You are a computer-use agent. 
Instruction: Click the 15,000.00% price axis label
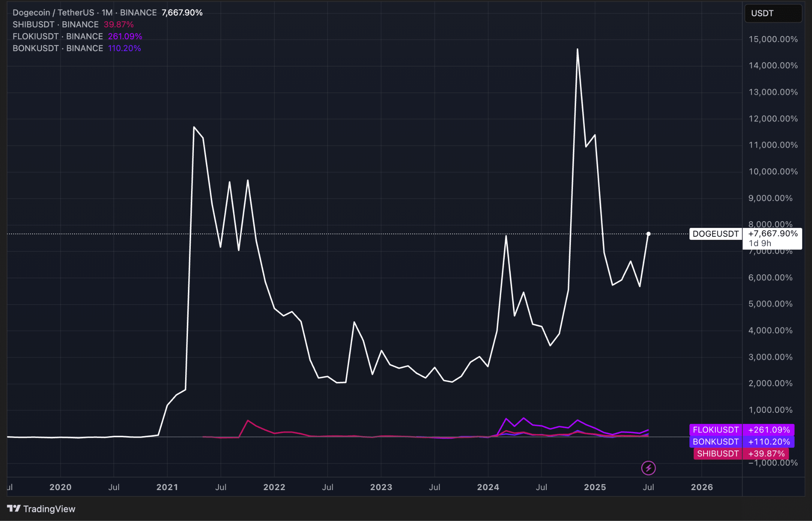773,39
